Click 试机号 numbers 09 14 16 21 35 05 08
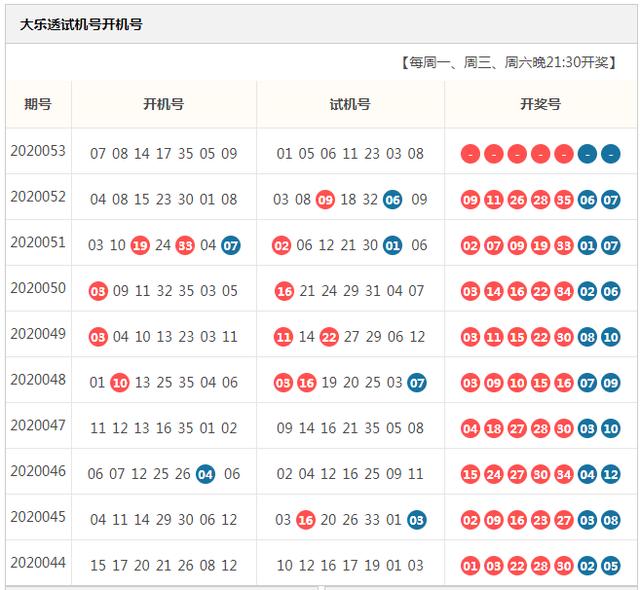Viewport: 640px width, 590px height. coord(350,428)
